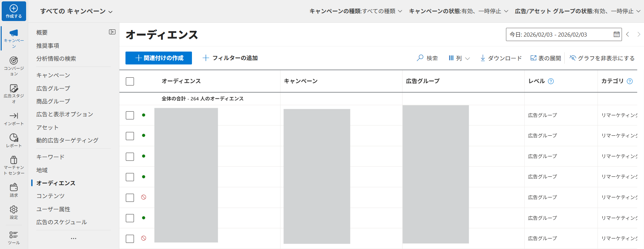Open the calendar icon in date field

coord(616,34)
